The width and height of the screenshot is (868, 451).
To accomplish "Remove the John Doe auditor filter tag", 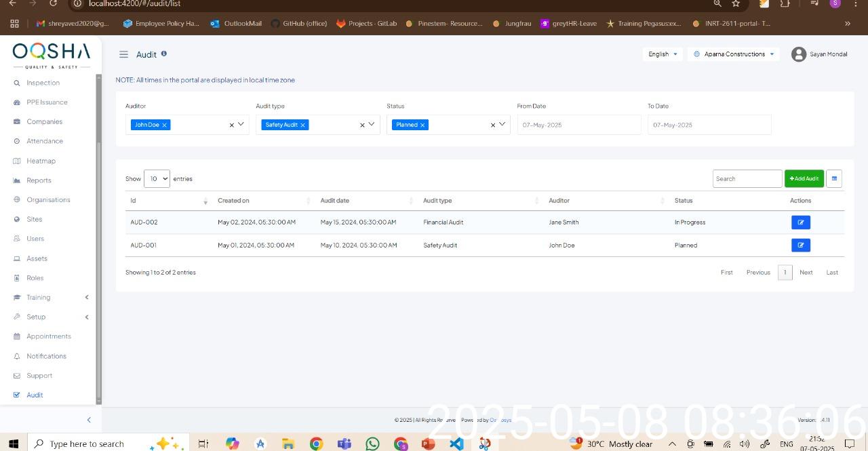I will coord(164,125).
